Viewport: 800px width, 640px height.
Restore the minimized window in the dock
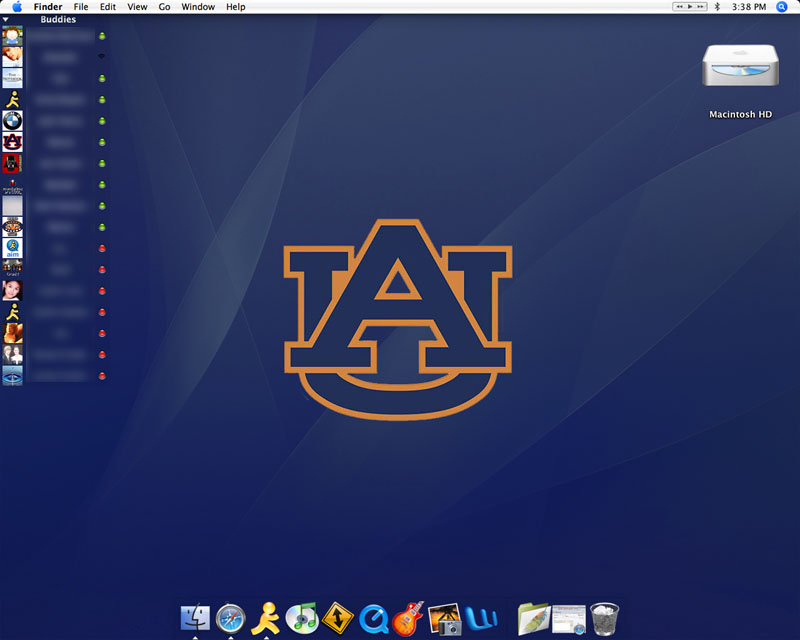coord(569,619)
